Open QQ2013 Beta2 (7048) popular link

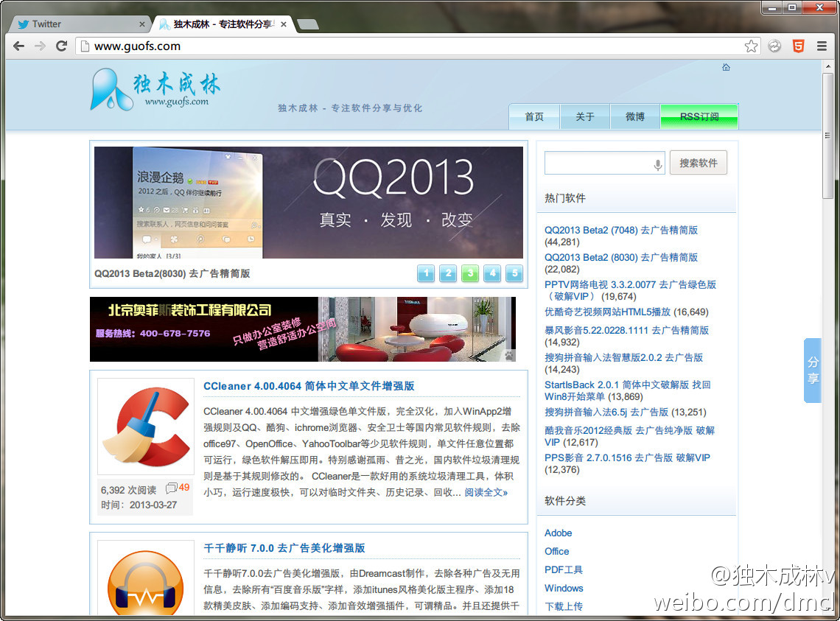click(621, 230)
